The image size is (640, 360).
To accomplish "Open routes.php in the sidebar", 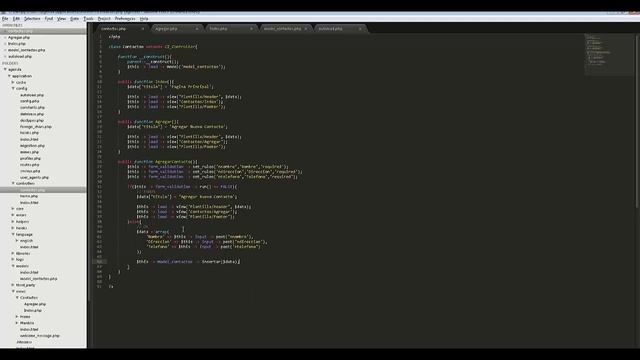I will tap(30, 165).
